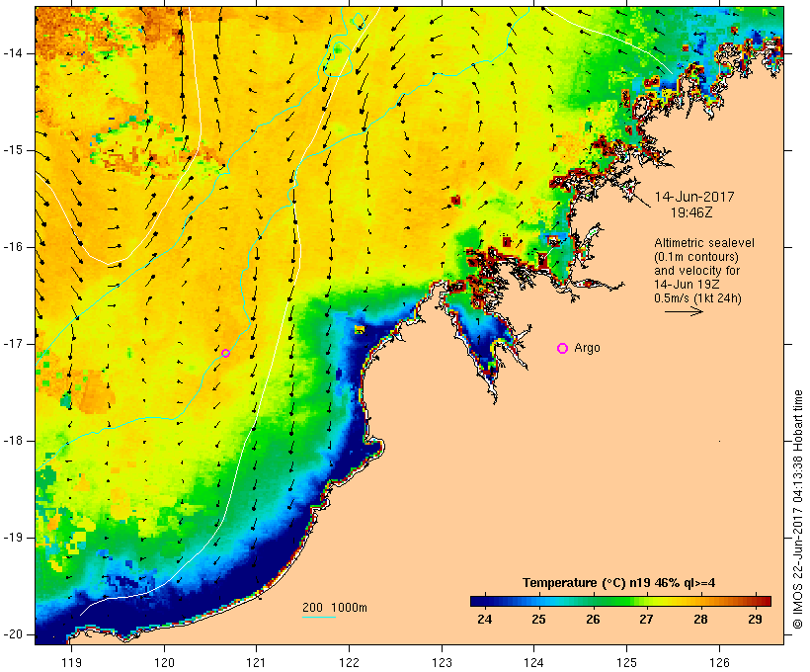This screenshot has width=810, height=672.
Task: Click the 'Temperature (°C) n19 46% ql>=4' title
Action: 619,583
